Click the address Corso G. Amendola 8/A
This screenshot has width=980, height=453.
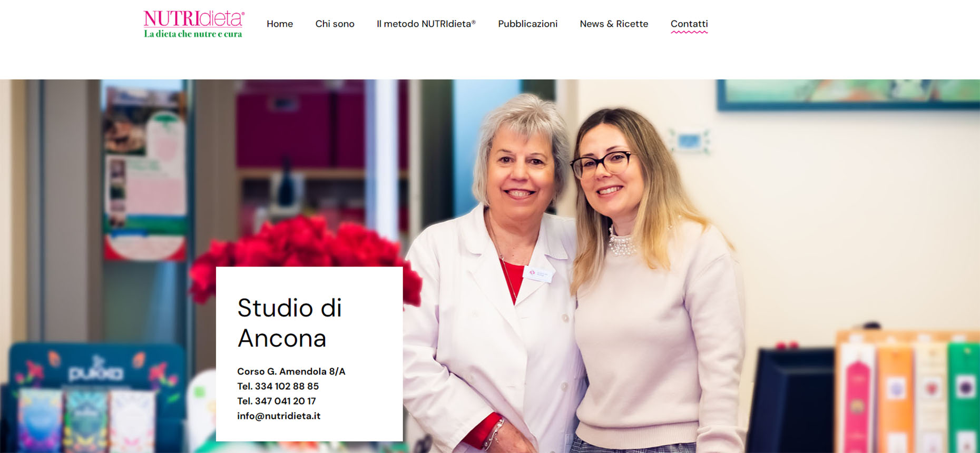point(291,371)
